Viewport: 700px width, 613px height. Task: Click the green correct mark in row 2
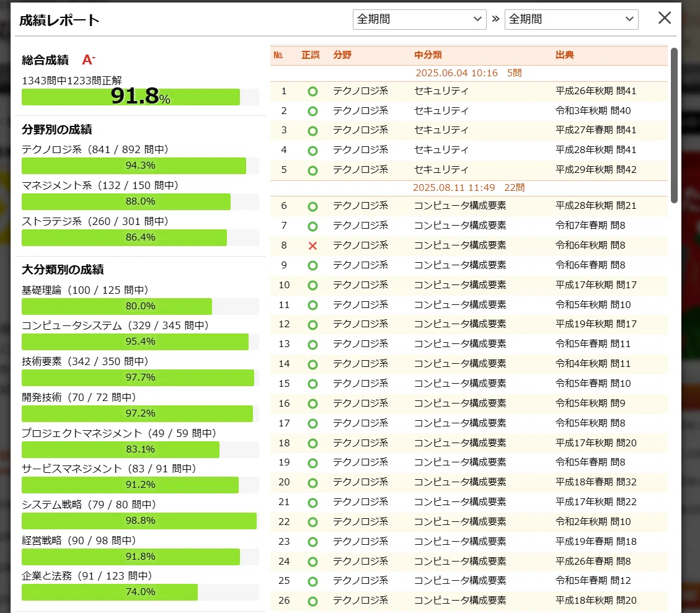(x=312, y=111)
